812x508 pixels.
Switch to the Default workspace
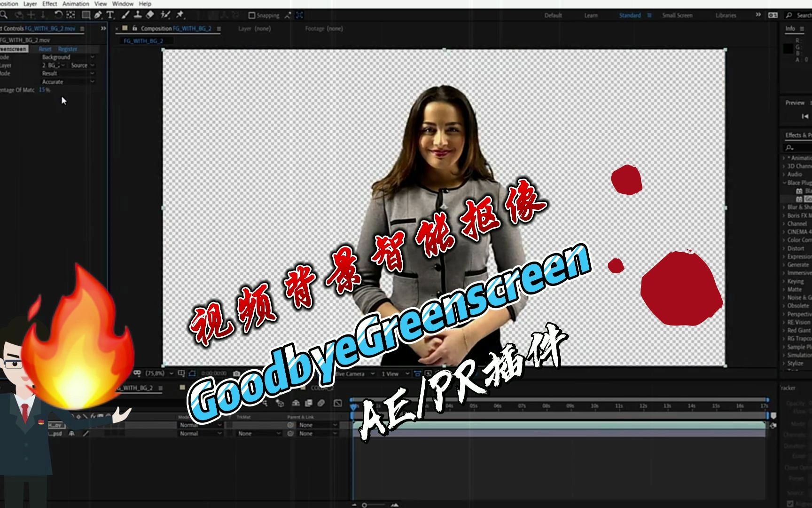(553, 16)
